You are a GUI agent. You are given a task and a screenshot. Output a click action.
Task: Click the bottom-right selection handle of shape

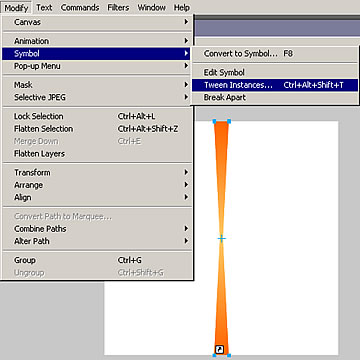pyautogui.click(x=229, y=355)
